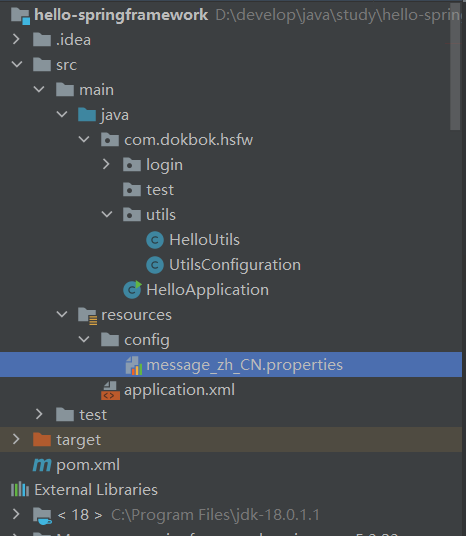Select the hello-springframework project root
Screen dimensions: 466x536
coord(121,15)
